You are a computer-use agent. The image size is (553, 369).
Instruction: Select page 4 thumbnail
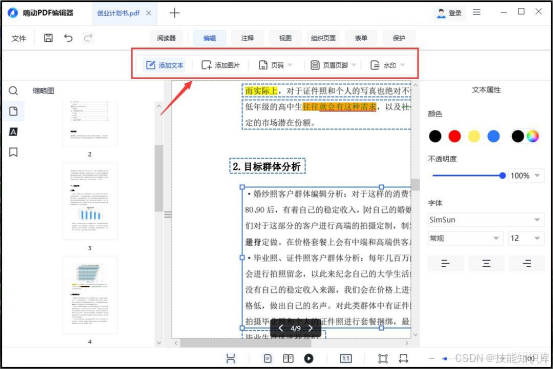coord(90,295)
